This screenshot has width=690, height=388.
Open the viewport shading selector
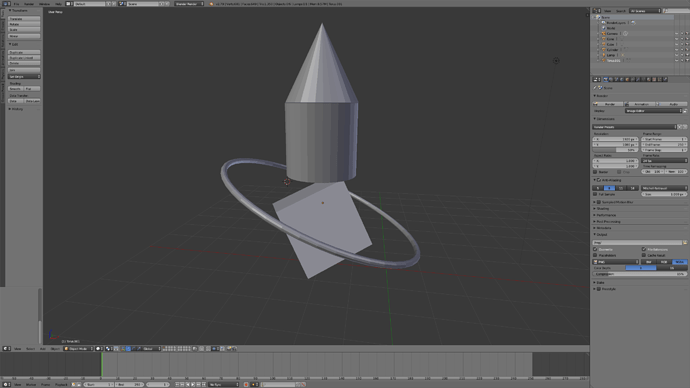point(99,349)
